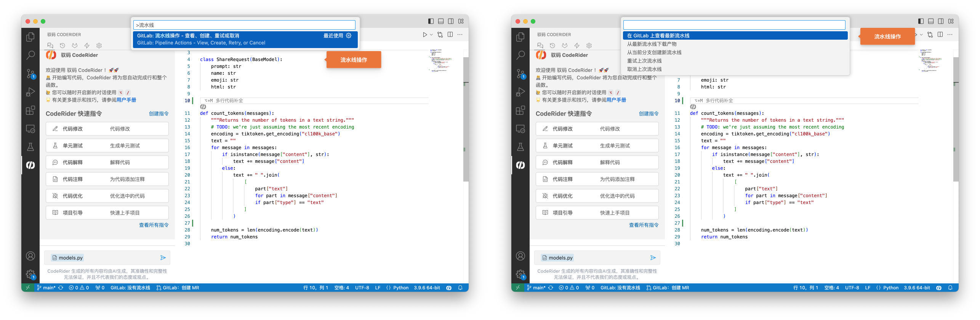Toggle bottom panel in left window

(x=441, y=21)
